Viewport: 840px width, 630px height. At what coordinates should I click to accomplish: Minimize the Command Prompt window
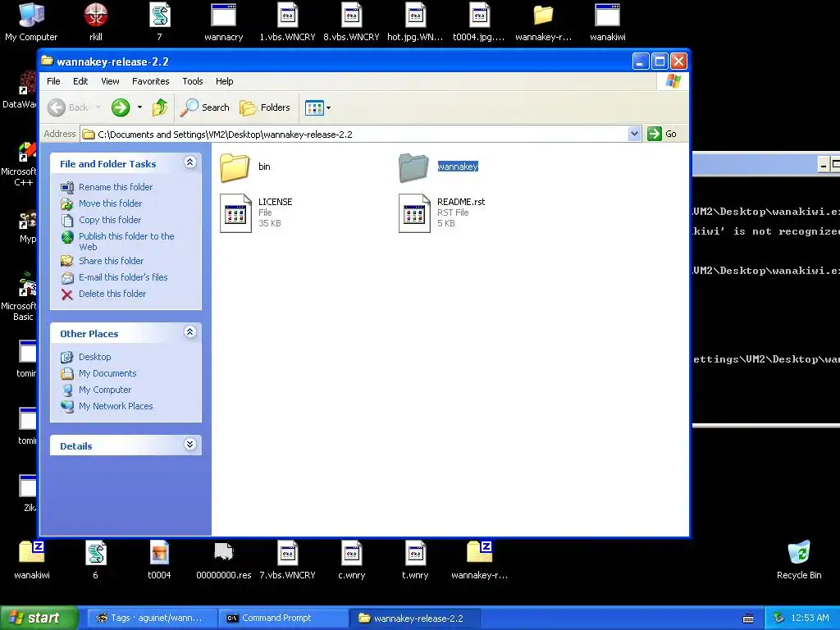tap(824, 166)
